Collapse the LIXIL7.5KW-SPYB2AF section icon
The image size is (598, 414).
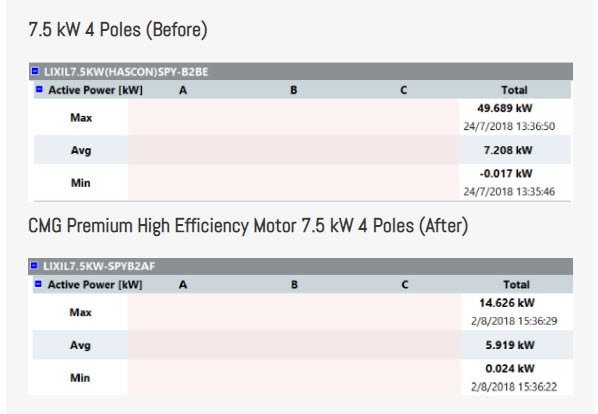pos(34,265)
